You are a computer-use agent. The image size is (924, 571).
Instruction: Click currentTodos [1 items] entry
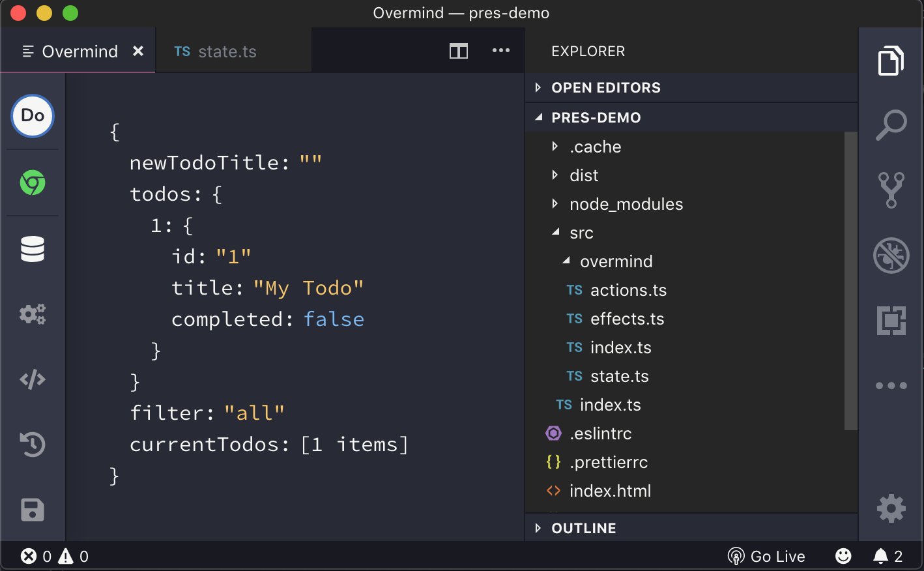pos(269,445)
